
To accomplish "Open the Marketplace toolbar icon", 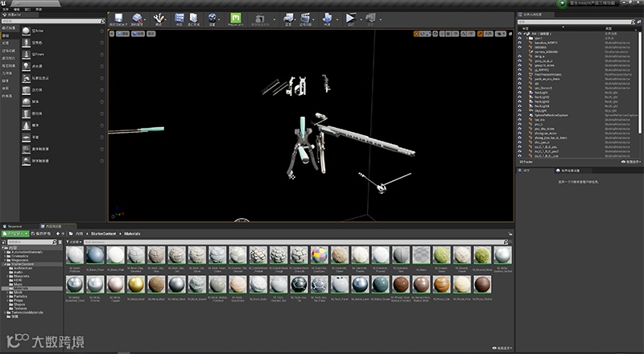I will click(x=193, y=18).
